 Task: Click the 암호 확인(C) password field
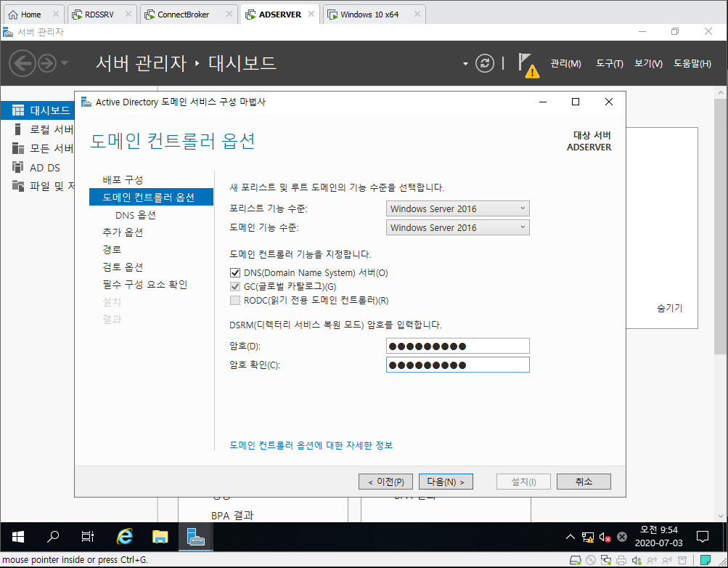click(x=457, y=365)
